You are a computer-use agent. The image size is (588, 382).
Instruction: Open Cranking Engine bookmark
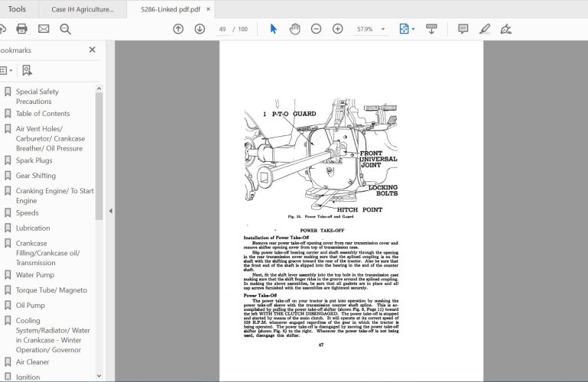[x=55, y=196]
